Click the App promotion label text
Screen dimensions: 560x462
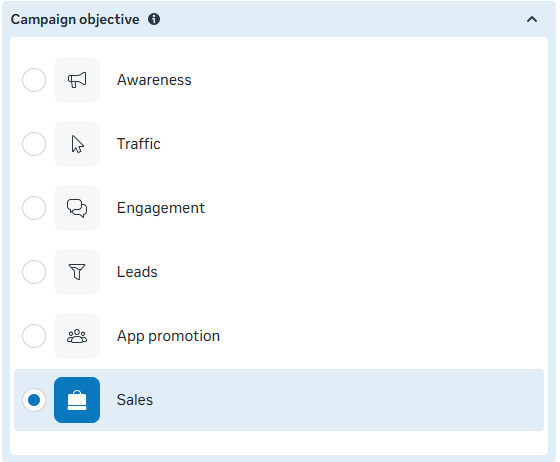[x=168, y=336]
